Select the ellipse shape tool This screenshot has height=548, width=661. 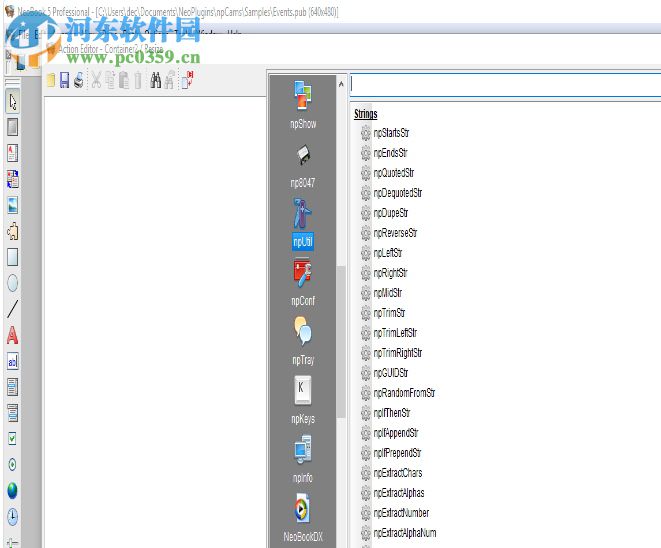pos(13,283)
